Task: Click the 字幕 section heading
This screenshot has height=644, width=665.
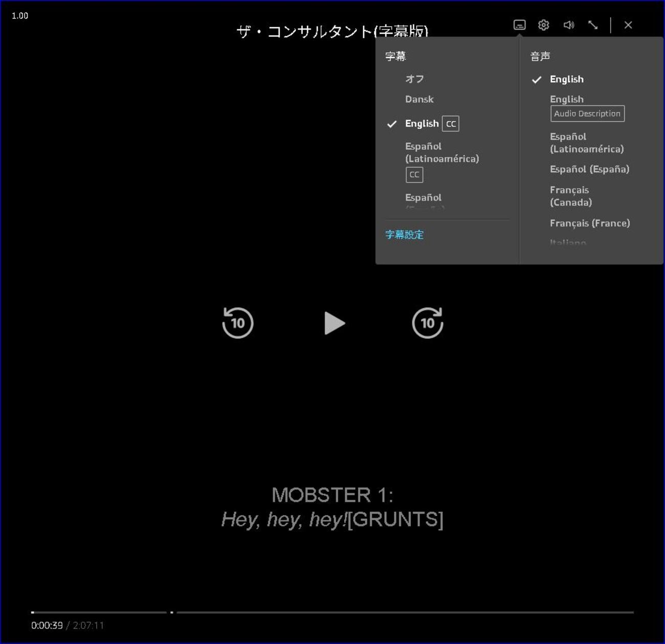Action: [x=395, y=56]
